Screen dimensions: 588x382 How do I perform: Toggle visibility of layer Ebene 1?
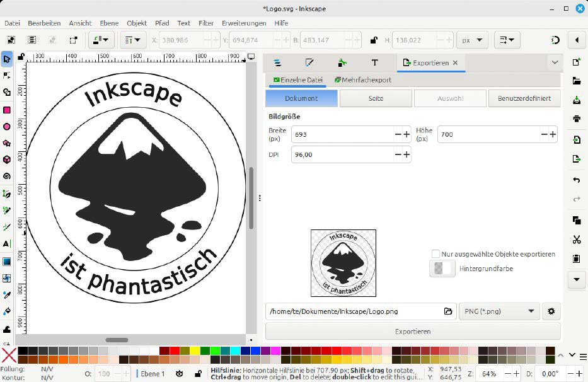point(180,374)
